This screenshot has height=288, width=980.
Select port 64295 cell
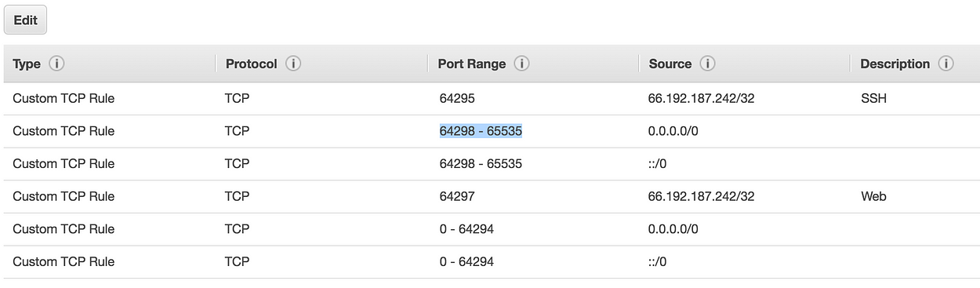pos(457,99)
